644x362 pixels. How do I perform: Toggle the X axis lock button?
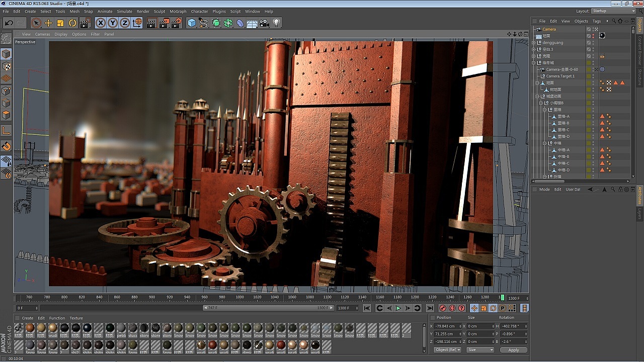coord(100,23)
